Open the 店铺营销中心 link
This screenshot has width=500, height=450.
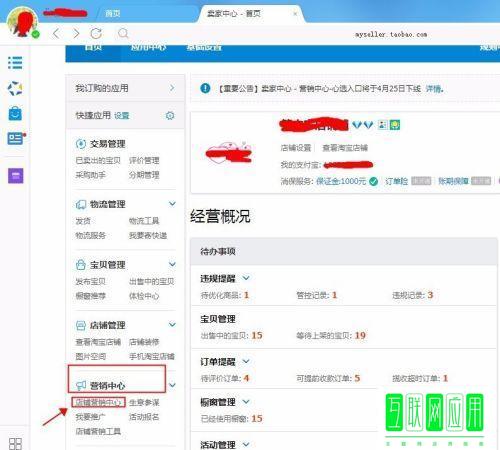(x=98, y=402)
